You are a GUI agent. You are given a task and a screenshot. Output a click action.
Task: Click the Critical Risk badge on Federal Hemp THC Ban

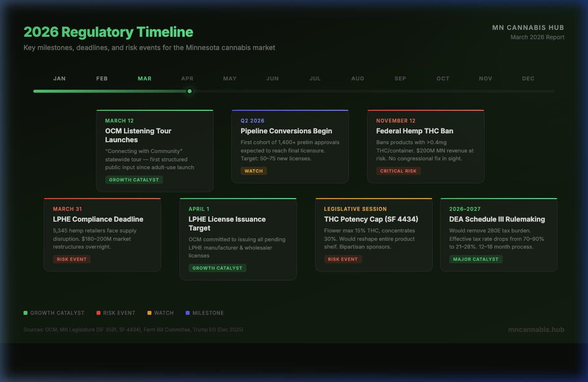coord(398,171)
